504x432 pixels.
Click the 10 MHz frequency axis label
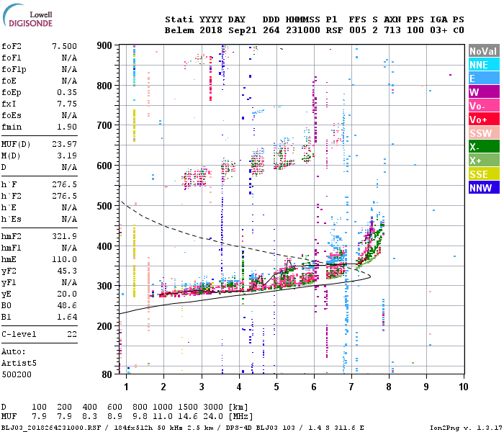[463, 387]
